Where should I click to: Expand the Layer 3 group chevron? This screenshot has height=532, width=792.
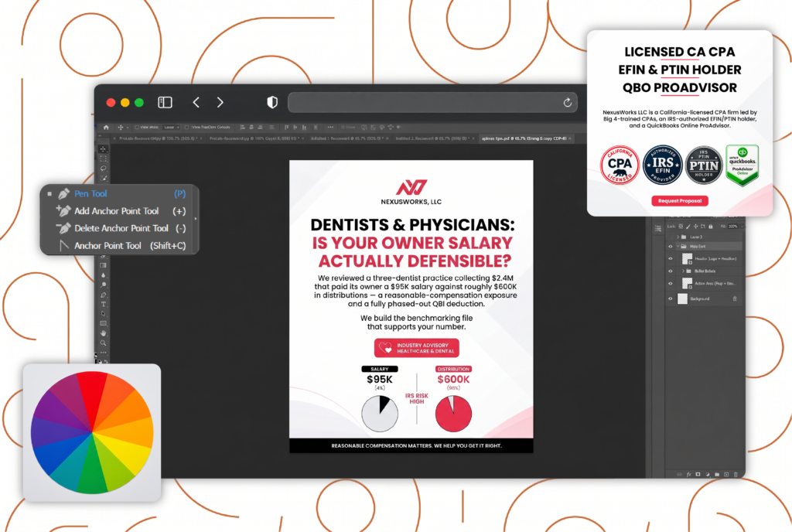(678, 237)
